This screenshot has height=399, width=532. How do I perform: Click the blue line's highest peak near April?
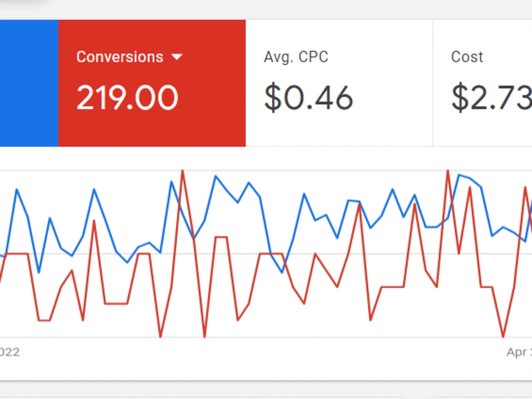pyautogui.click(x=459, y=176)
